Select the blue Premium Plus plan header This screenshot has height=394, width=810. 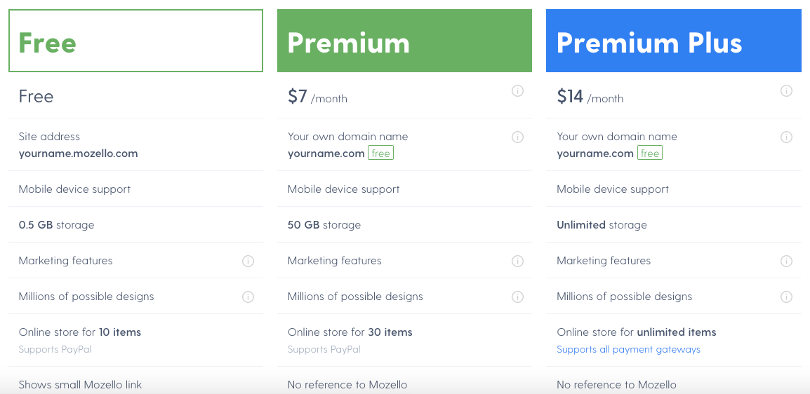point(674,40)
